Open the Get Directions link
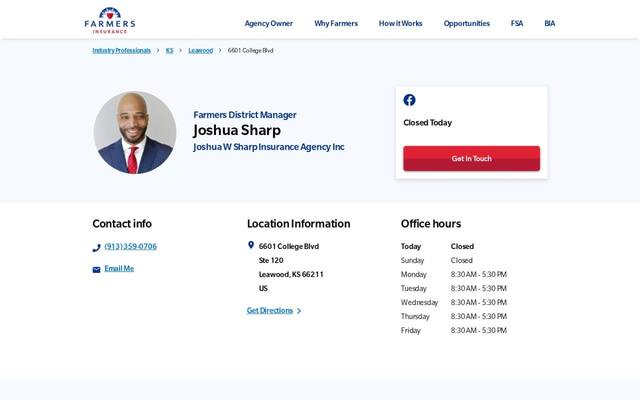The width and height of the screenshot is (640, 400). 270,311
